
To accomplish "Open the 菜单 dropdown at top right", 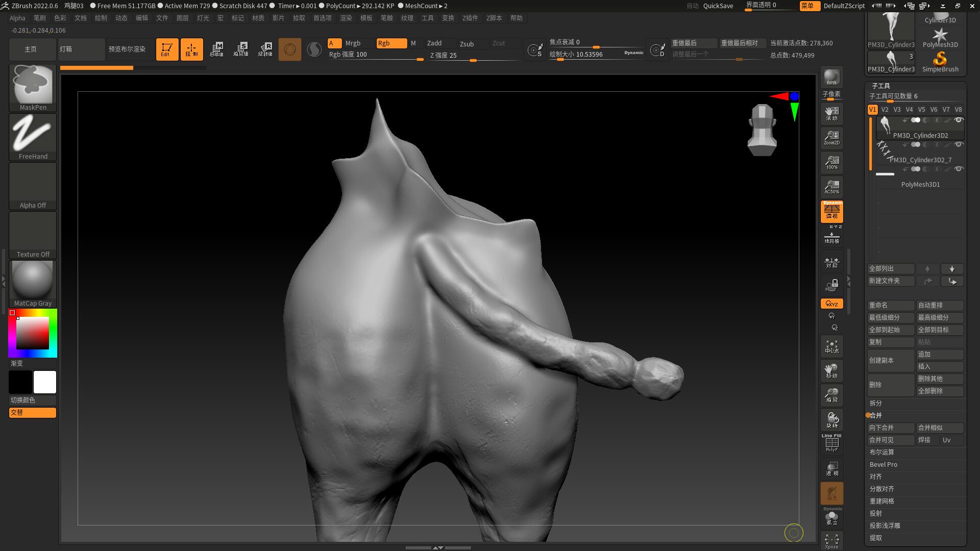I will (x=809, y=6).
